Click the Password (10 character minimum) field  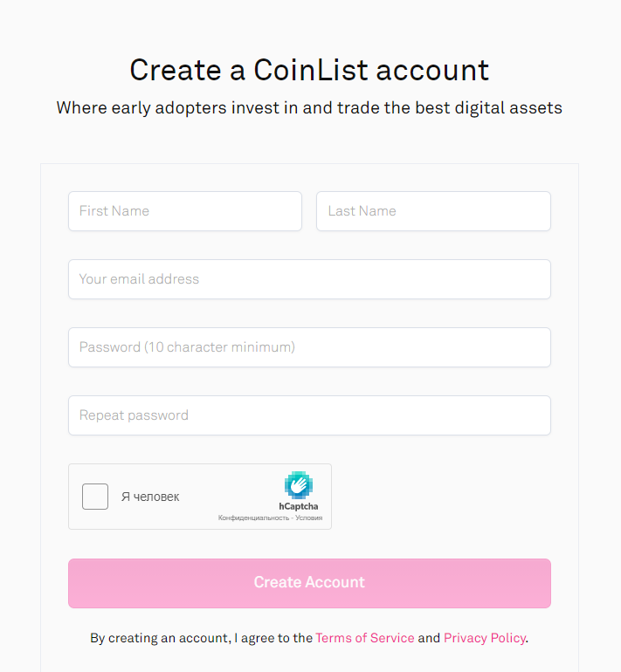tap(309, 347)
